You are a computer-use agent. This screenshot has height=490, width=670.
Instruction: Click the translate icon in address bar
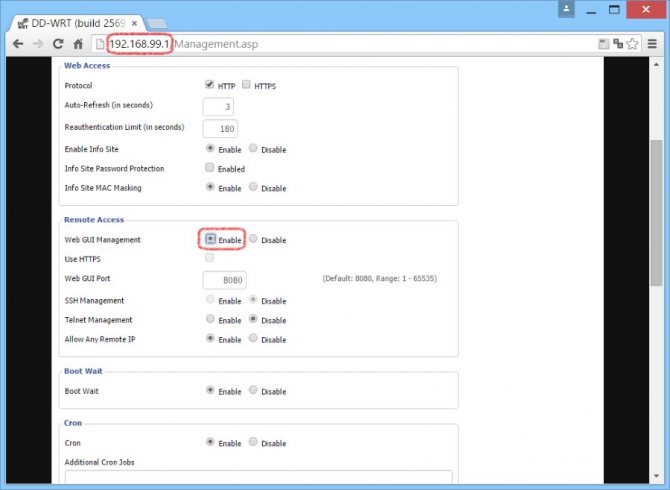coord(618,44)
